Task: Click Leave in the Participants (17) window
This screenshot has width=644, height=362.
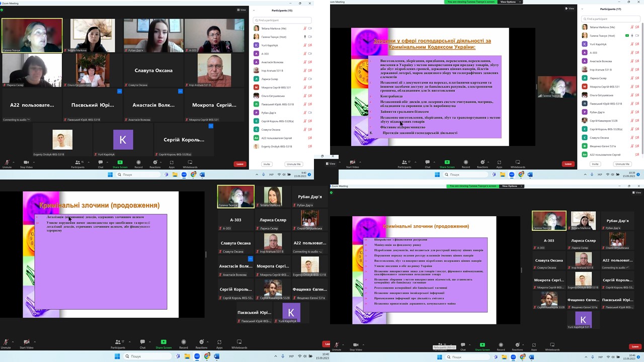Action: click(x=568, y=164)
